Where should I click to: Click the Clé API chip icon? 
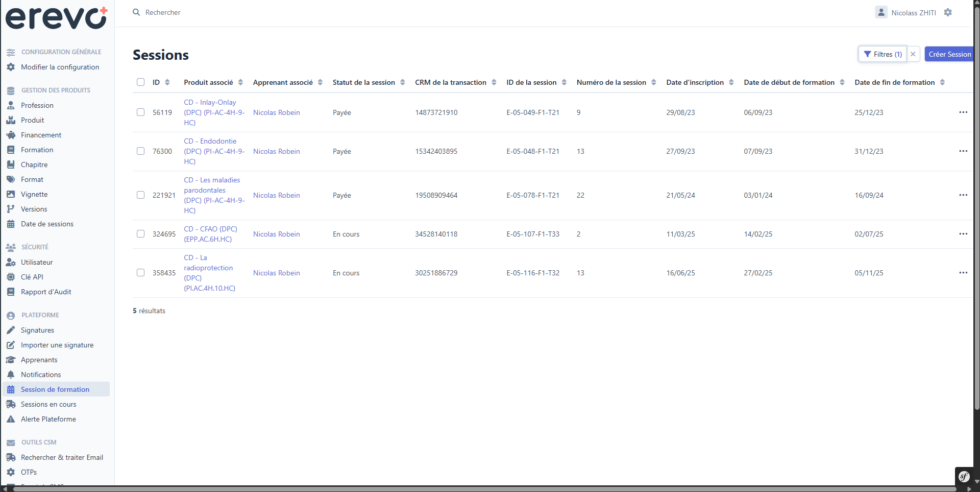[11, 277]
